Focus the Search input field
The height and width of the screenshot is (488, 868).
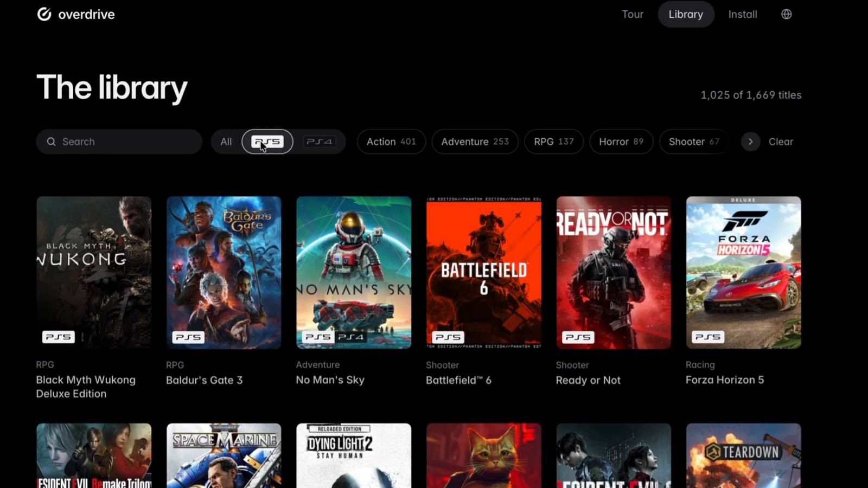(119, 142)
